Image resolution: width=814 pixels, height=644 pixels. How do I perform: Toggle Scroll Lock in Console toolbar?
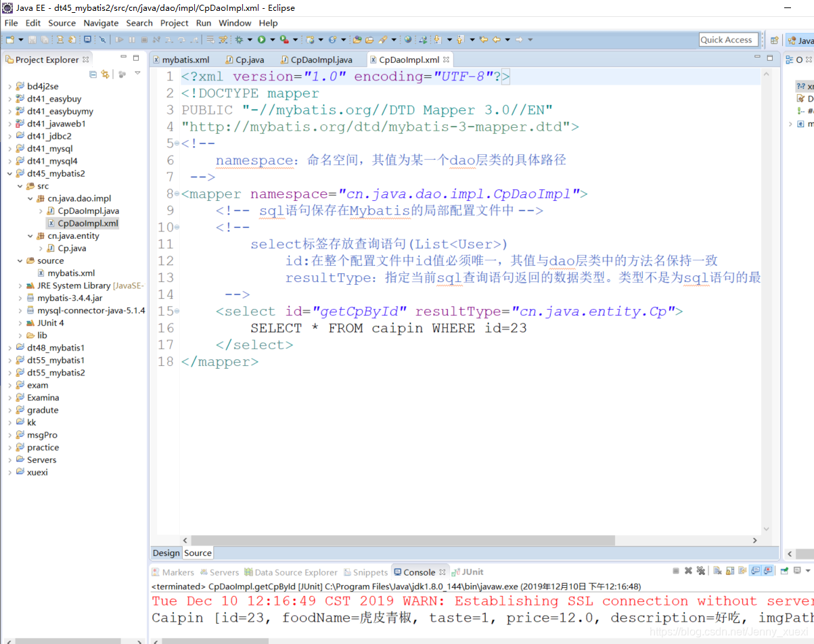[729, 572]
